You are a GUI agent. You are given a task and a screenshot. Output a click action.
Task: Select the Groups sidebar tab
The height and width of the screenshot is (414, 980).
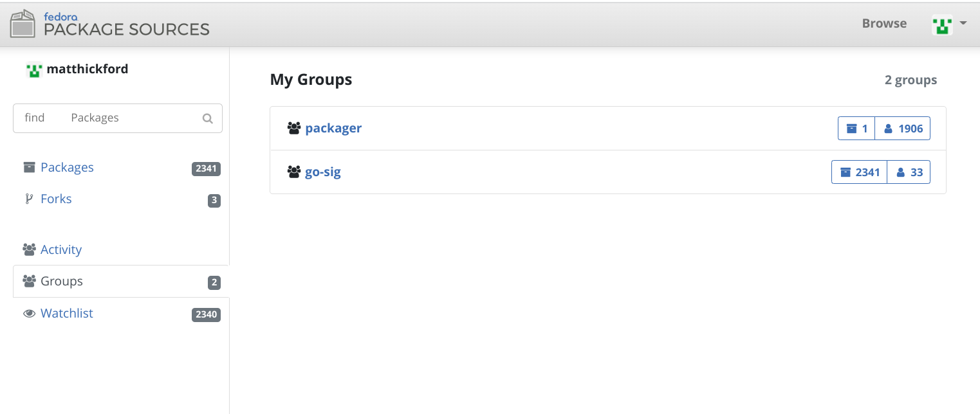[x=121, y=282]
